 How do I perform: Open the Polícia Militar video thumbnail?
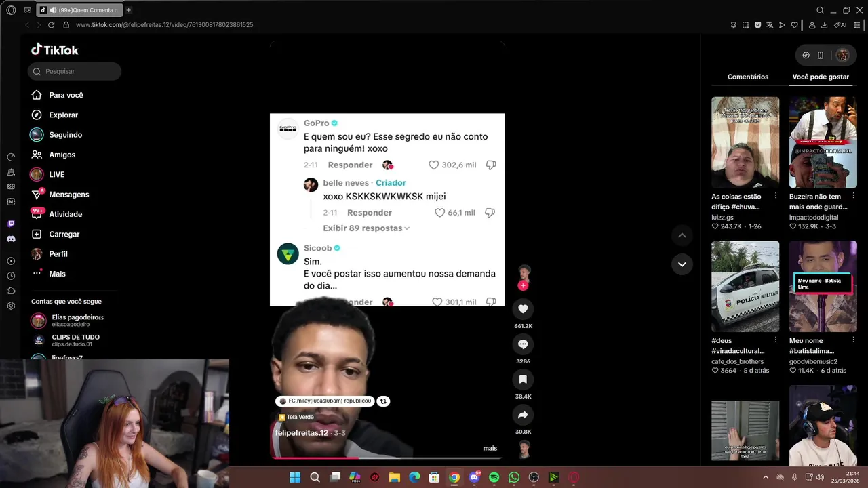click(x=745, y=287)
